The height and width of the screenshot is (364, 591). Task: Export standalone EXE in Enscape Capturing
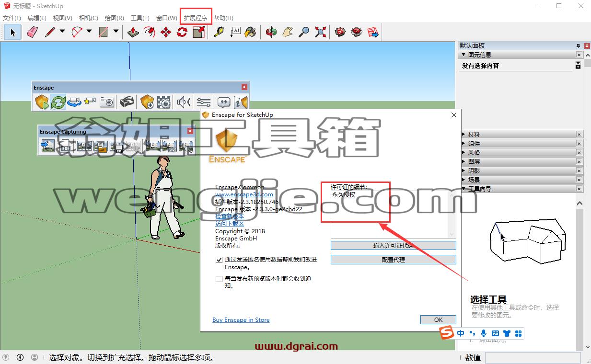[x=65, y=146]
